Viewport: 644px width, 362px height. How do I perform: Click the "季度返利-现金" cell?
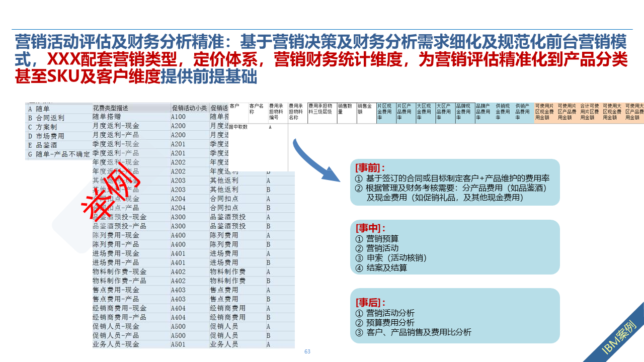[131, 144]
